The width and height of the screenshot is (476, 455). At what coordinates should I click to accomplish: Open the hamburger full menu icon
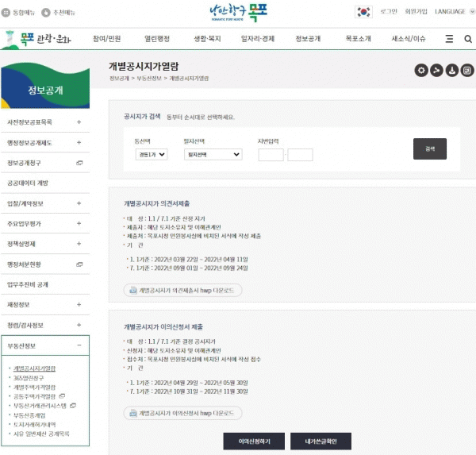pyautogui.click(x=448, y=38)
